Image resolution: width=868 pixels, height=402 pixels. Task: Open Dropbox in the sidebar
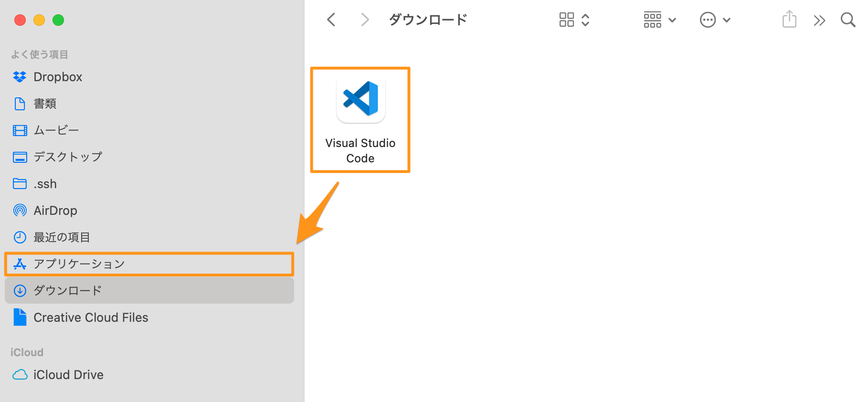58,77
